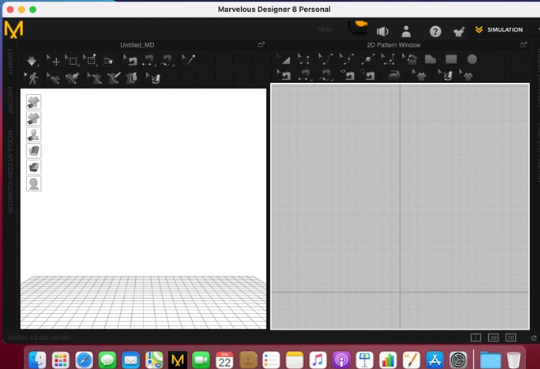Choose the Edit Sewing tool in 2D toolbar
The height and width of the screenshot is (369, 540).
284,75
